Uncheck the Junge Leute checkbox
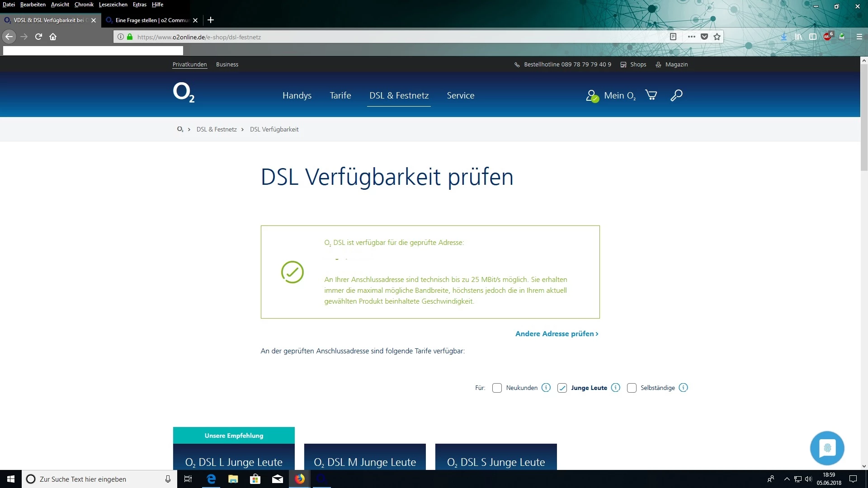 coord(562,388)
